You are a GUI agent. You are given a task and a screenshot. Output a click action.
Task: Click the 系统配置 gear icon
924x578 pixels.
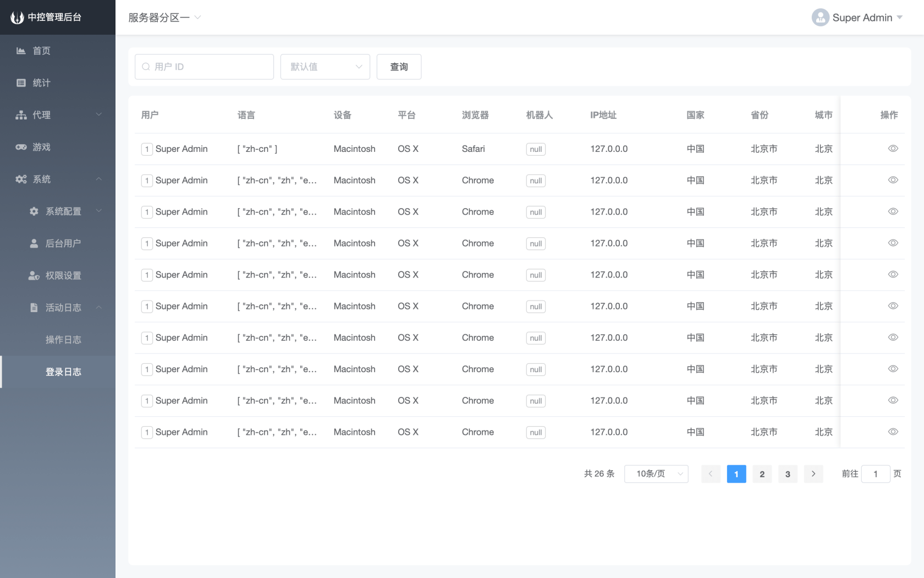34,211
